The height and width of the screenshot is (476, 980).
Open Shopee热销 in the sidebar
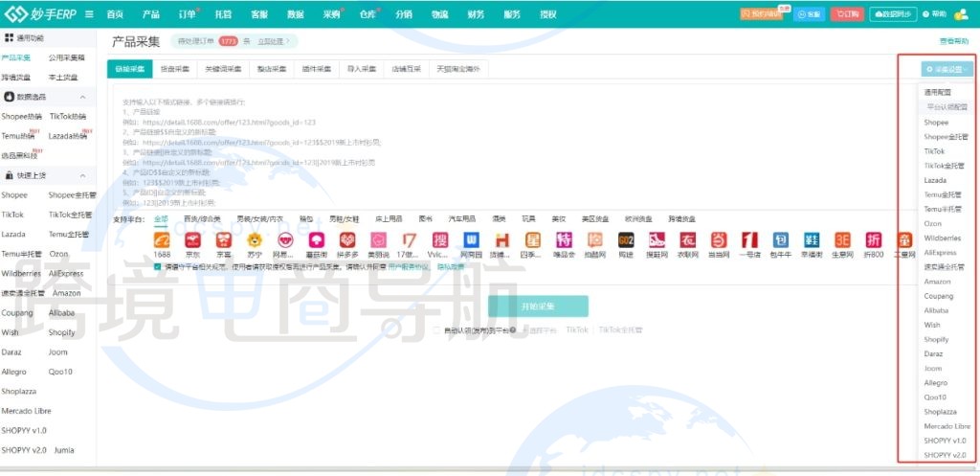click(x=22, y=116)
